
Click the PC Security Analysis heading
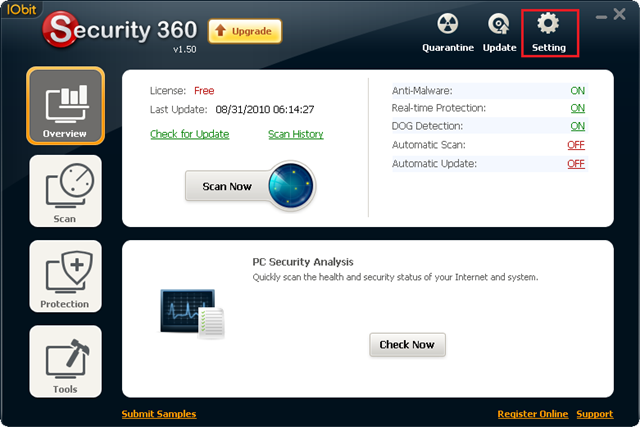[x=303, y=262]
